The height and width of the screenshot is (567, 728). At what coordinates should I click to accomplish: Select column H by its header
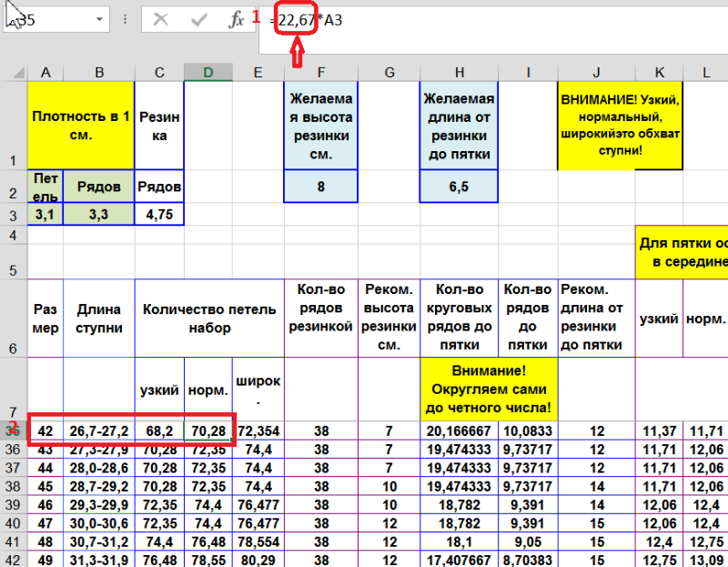pyautogui.click(x=459, y=72)
